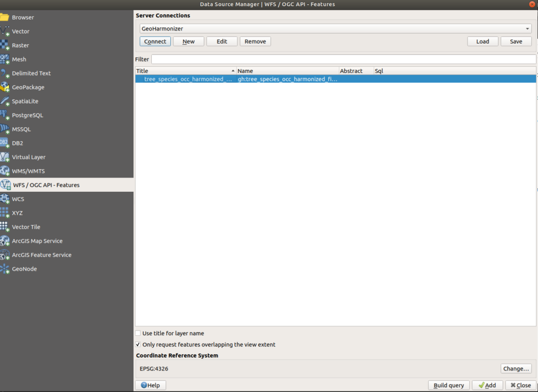538x392 pixels.
Task: Pick the PostgreSQL elephant icon
Action: pos(4,115)
